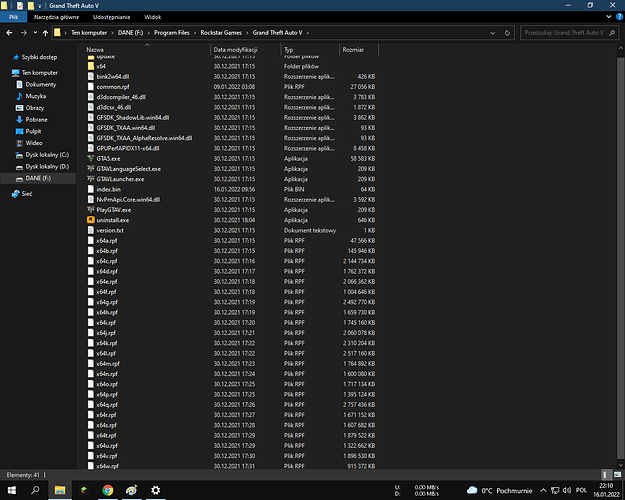Screen dimensions: 625x500
Task: Select the d3dcompiler_46.dll file
Action: click(x=121, y=97)
